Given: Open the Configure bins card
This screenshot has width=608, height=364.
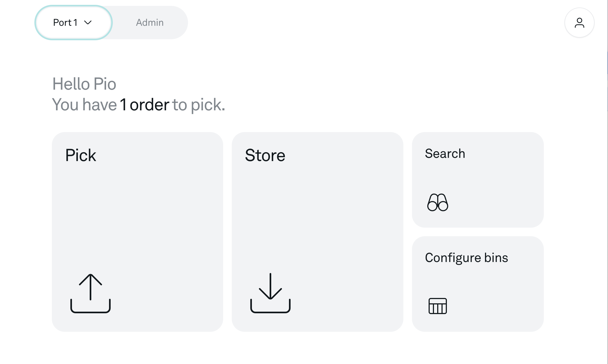Looking at the screenshot, I should (x=478, y=284).
